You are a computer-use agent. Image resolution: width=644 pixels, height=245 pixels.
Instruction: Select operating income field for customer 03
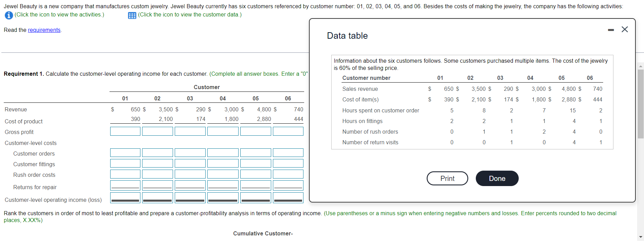190,198
